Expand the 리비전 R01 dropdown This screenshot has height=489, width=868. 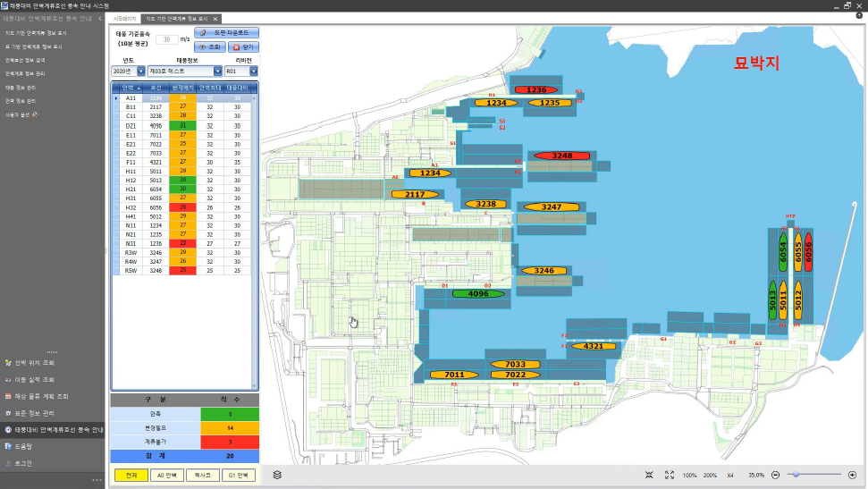[x=254, y=71]
